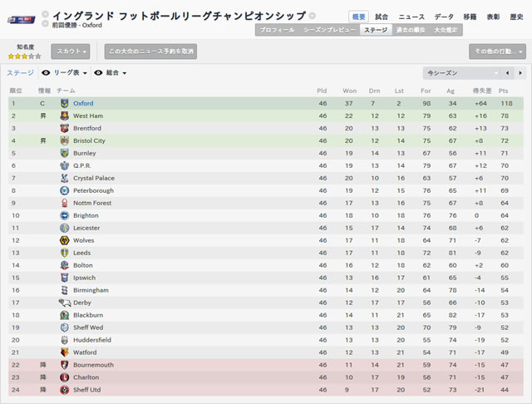
Task: Click the Sheff Utd club badge
Action: coord(65,390)
